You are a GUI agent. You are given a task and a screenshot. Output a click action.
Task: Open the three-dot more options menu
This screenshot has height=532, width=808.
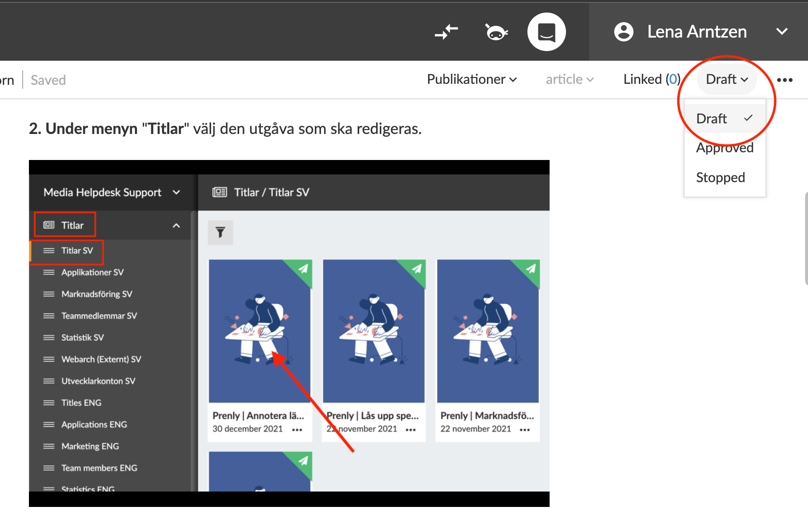pos(784,80)
